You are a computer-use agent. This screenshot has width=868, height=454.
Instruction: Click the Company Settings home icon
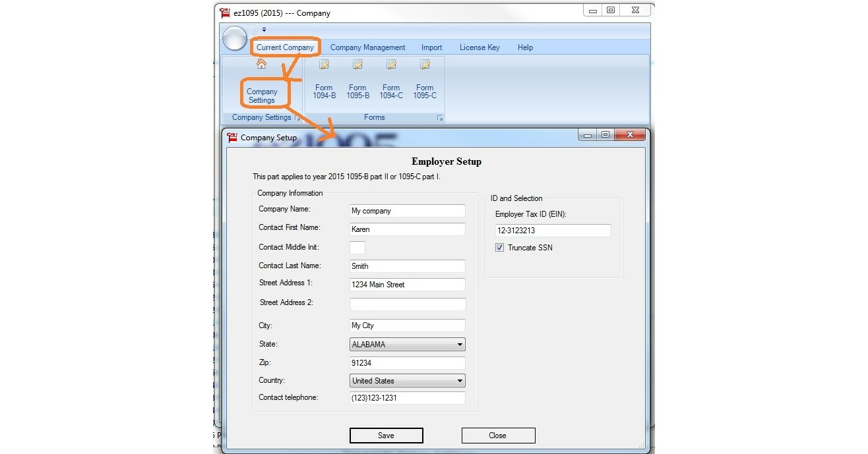(261, 65)
